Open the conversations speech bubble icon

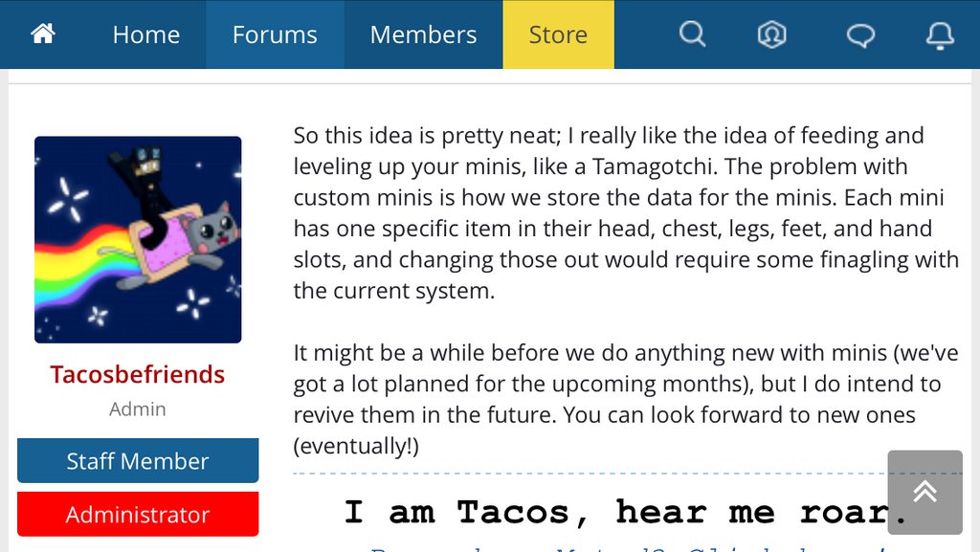click(860, 35)
